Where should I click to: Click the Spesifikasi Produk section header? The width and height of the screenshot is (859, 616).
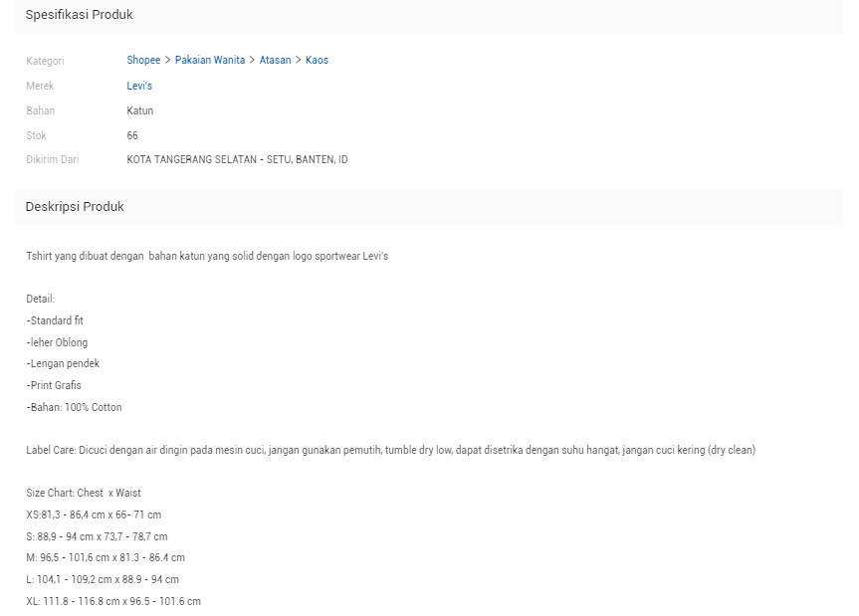click(79, 15)
